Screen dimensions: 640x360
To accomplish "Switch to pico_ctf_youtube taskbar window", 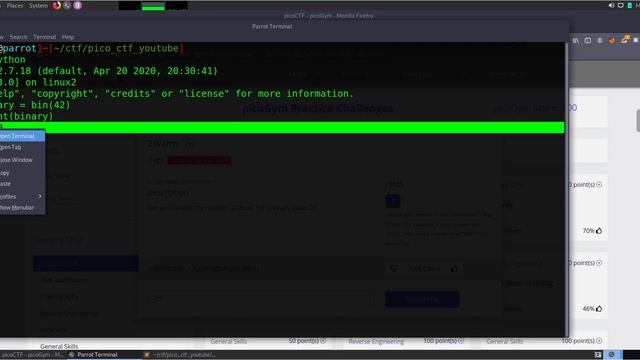I will (x=180, y=355).
